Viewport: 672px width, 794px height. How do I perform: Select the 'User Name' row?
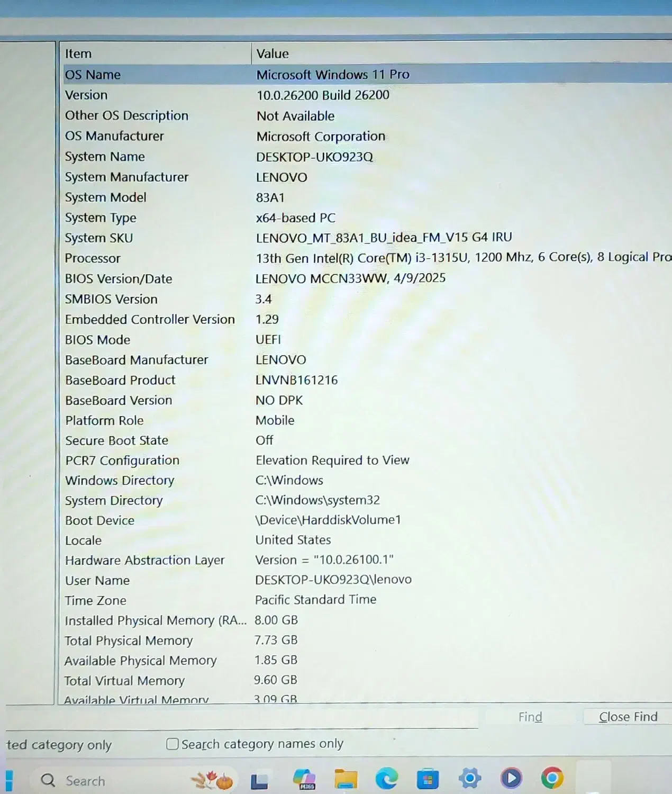368,580
